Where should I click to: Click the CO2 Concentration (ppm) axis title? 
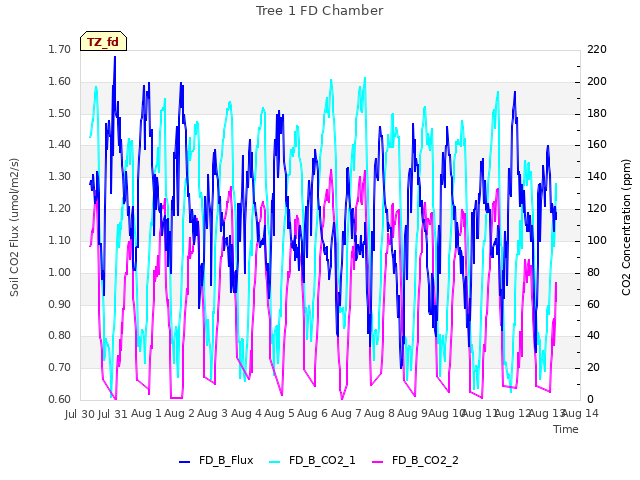pos(626,227)
